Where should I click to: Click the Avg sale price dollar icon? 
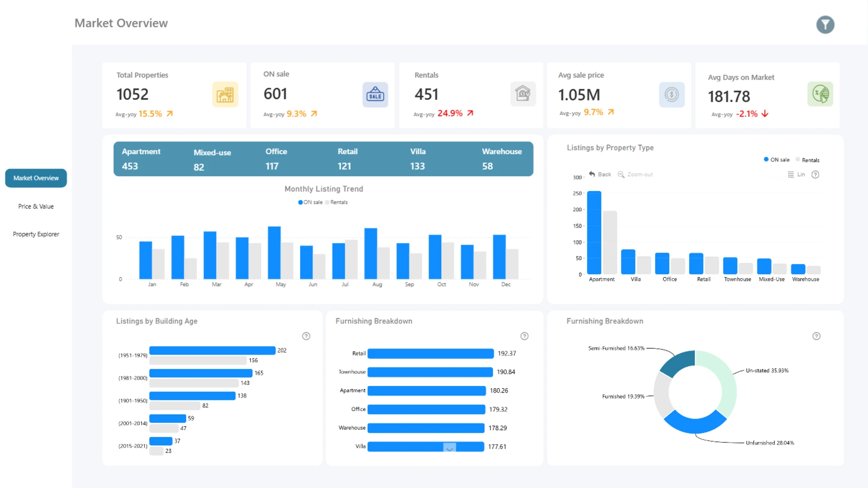[x=671, y=94]
